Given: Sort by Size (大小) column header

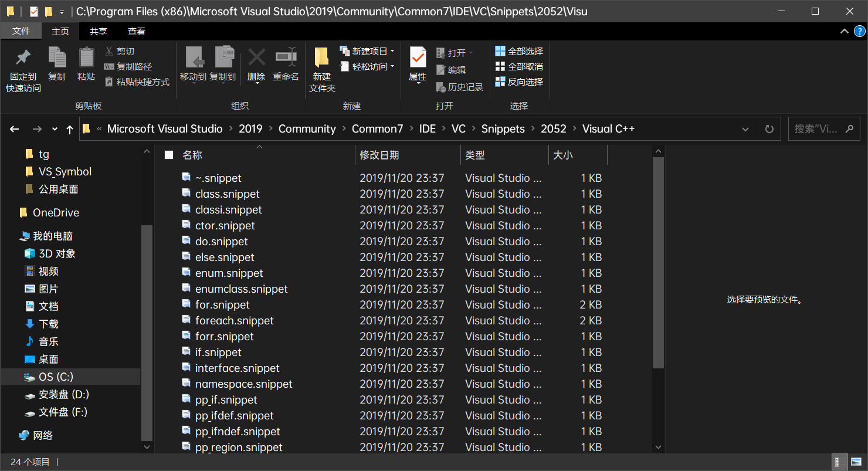Looking at the screenshot, I should click(578, 155).
